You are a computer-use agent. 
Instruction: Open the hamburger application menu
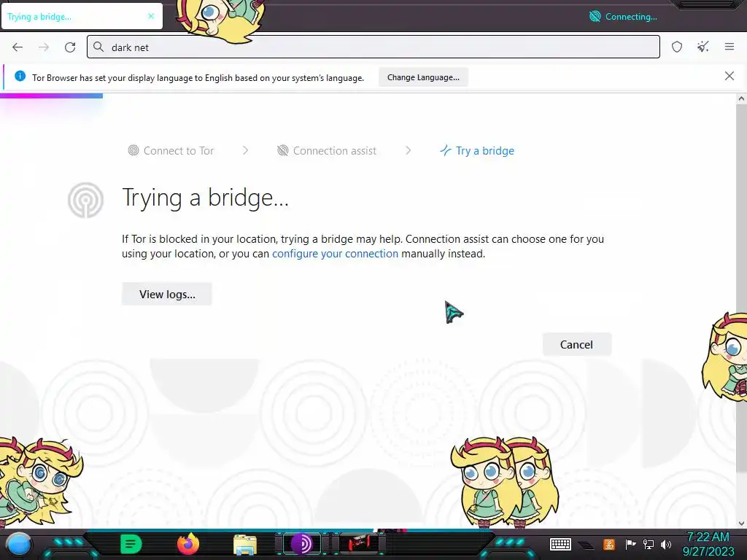729,47
